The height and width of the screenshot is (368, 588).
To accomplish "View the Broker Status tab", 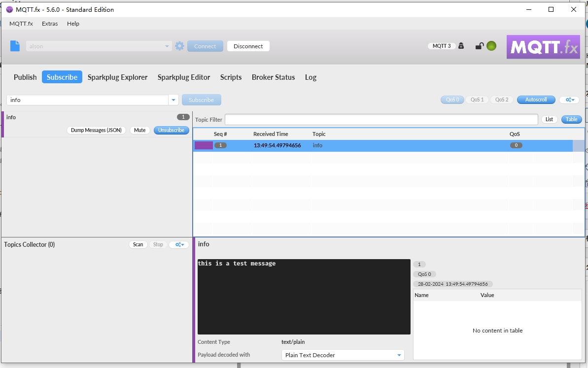I will click(273, 77).
